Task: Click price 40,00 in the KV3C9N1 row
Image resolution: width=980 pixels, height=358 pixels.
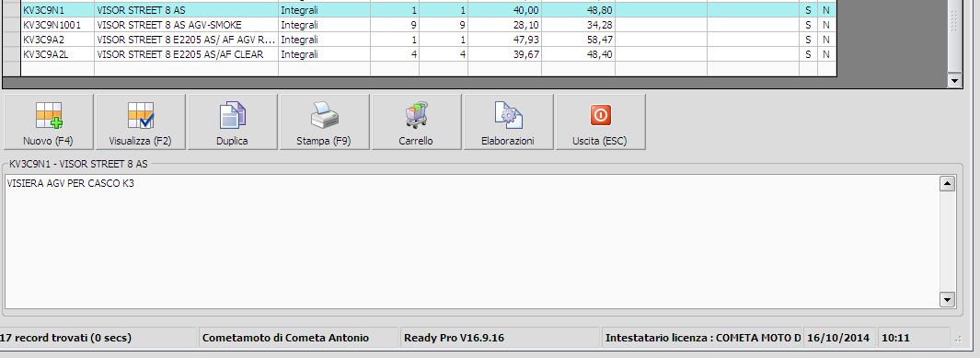Action: (504, 10)
